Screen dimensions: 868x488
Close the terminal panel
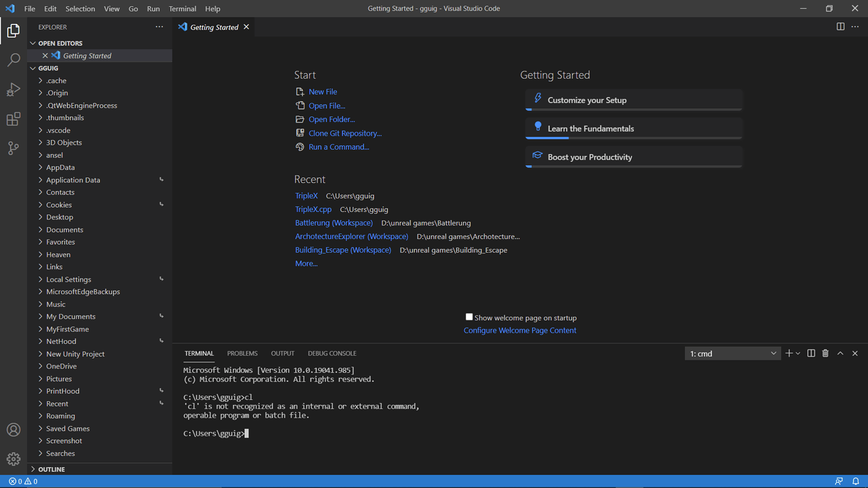(x=855, y=353)
